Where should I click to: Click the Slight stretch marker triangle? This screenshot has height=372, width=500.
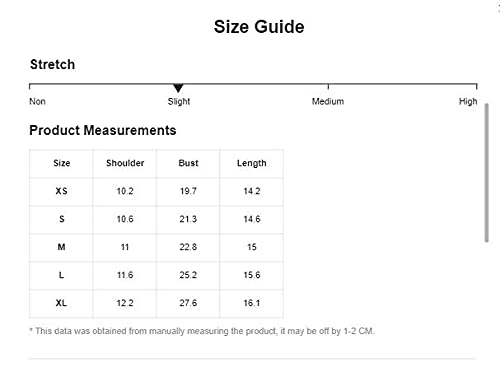coord(178,88)
